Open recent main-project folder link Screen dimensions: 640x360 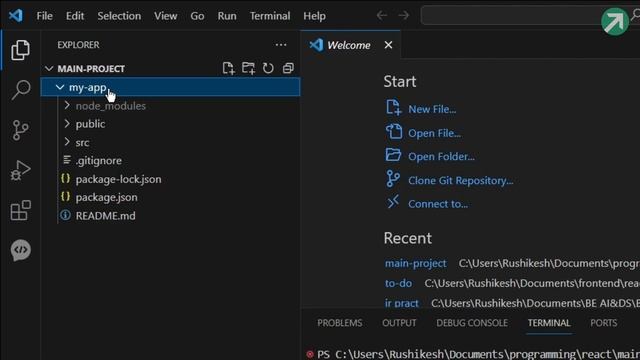coord(416,263)
